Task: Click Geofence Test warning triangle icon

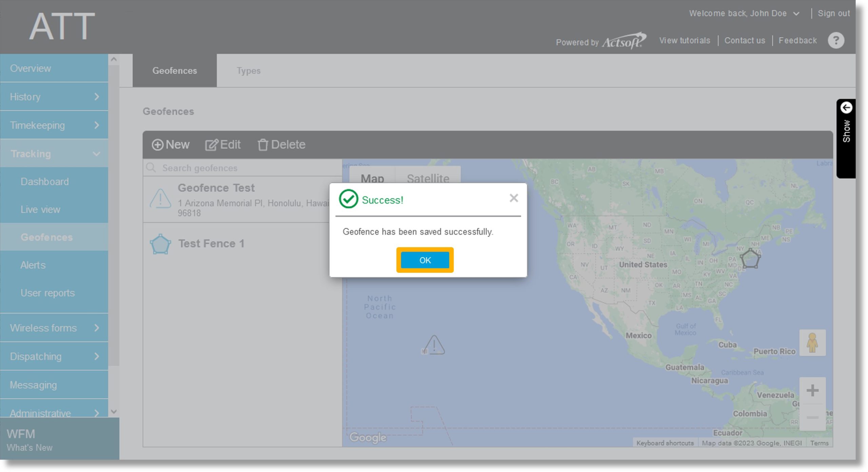Action: point(160,199)
